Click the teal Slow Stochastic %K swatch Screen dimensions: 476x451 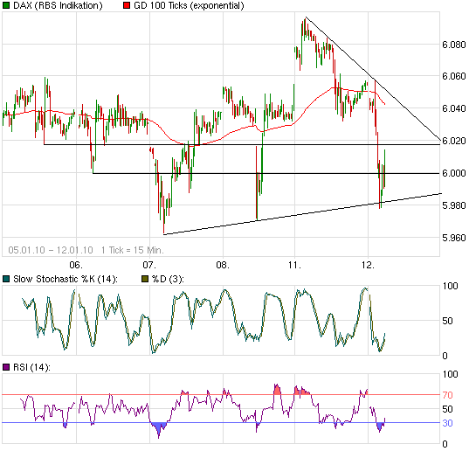[x=6, y=279]
